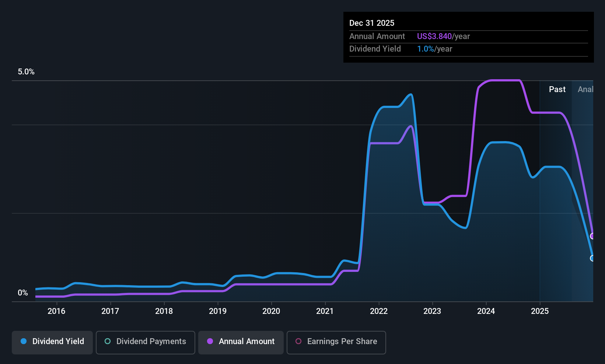Toggle the Annual Amount legend button
The height and width of the screenshot is (364, 605).
coord(241,343)
